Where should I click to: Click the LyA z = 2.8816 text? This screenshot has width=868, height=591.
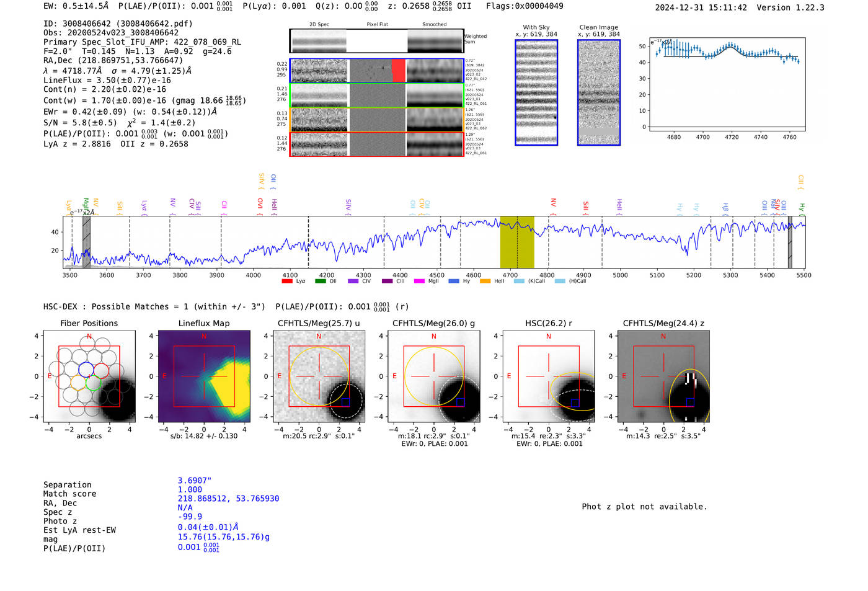coord(77,144)
